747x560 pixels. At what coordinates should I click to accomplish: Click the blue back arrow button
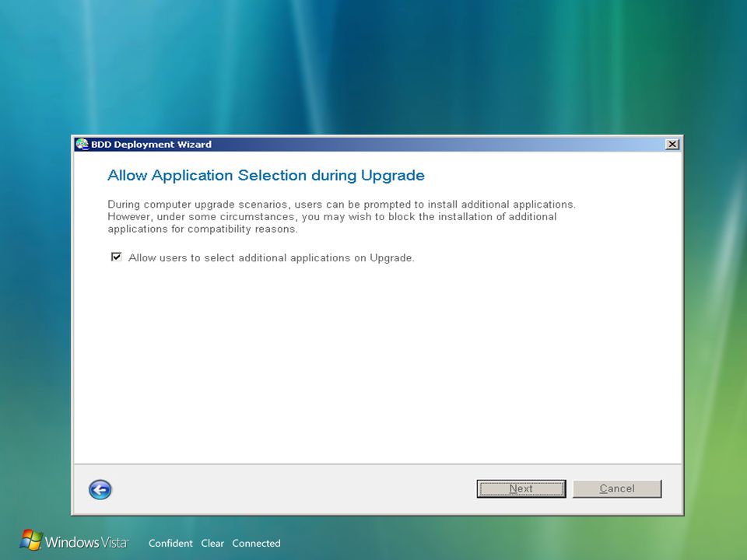100,489
